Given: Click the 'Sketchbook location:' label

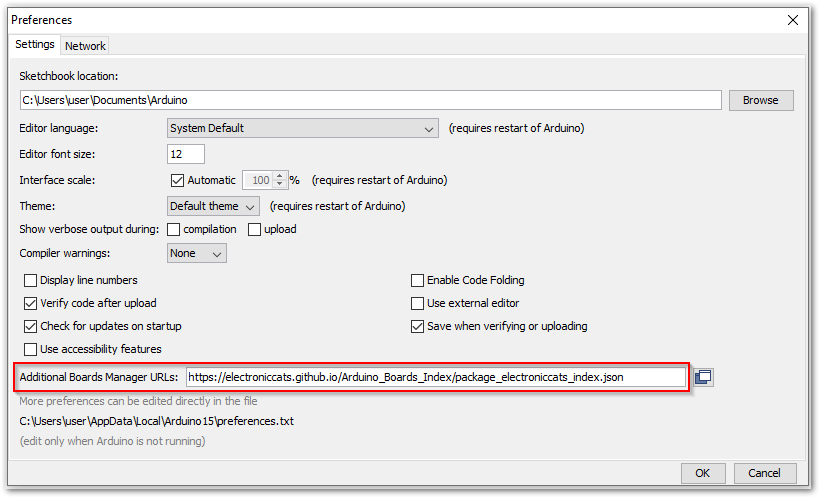Looking at the screenshot, I should [x=69, y=76].
